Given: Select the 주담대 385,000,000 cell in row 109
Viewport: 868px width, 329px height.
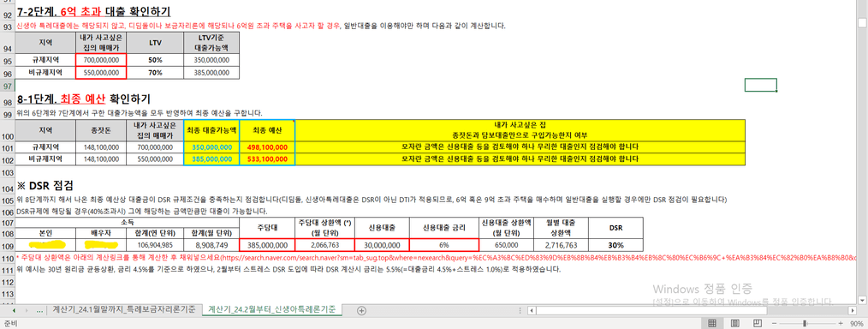Looking at the screenshot, I should click(267, 245).
